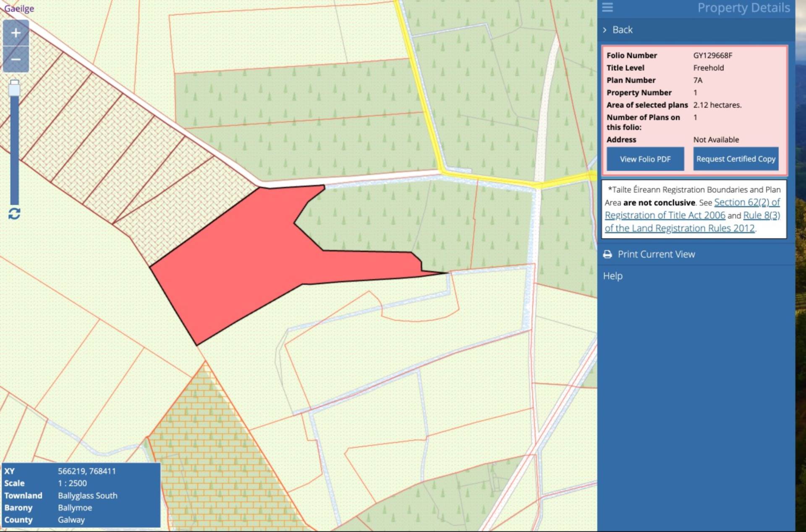
Task: Click the Back chevron arrow
Action: click(604, 30)
